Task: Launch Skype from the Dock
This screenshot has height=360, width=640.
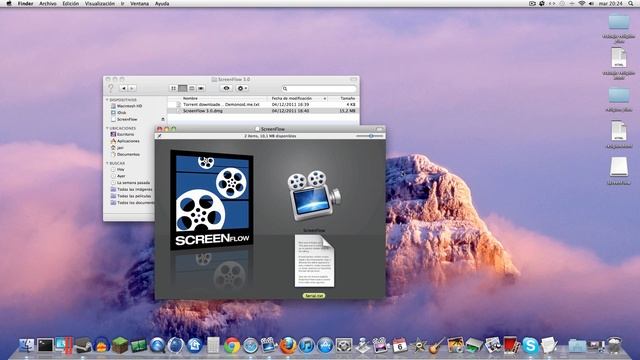Action: point(530,346)
